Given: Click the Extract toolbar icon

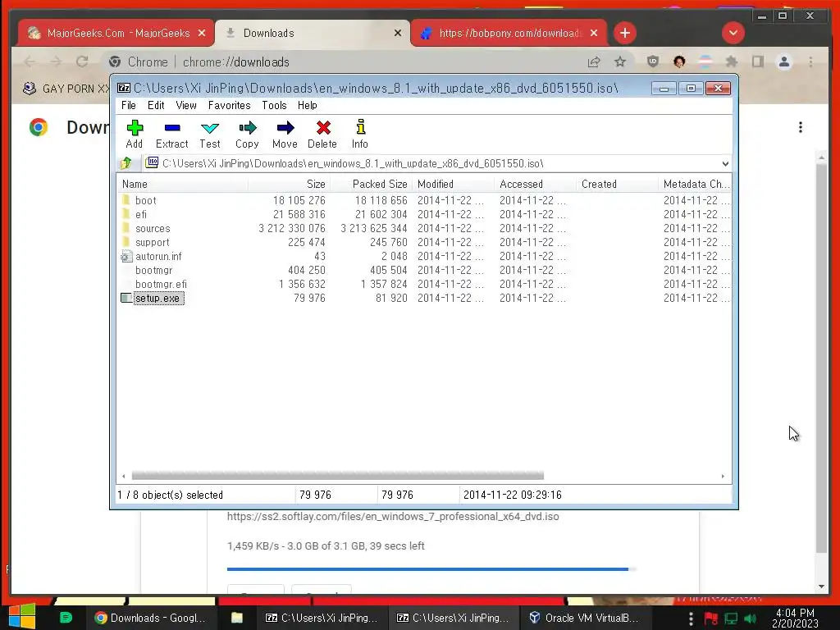Looking at the screenshot, I should coord(172,134).
